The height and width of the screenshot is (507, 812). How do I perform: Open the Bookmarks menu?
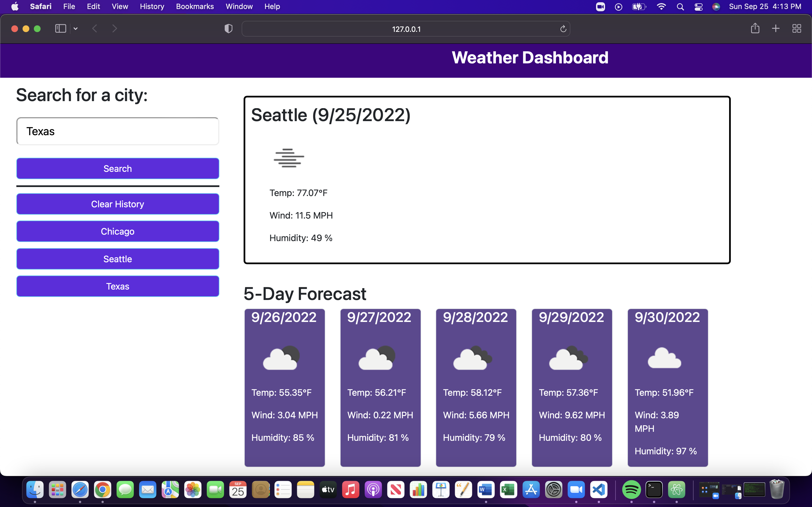(195, 6)
